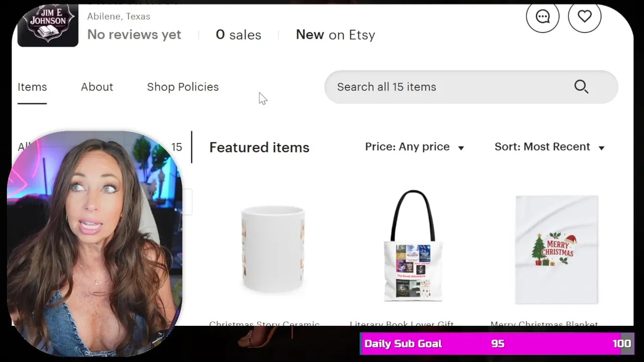Open the Jim E Johnson shop logo

tap(48, 25)
